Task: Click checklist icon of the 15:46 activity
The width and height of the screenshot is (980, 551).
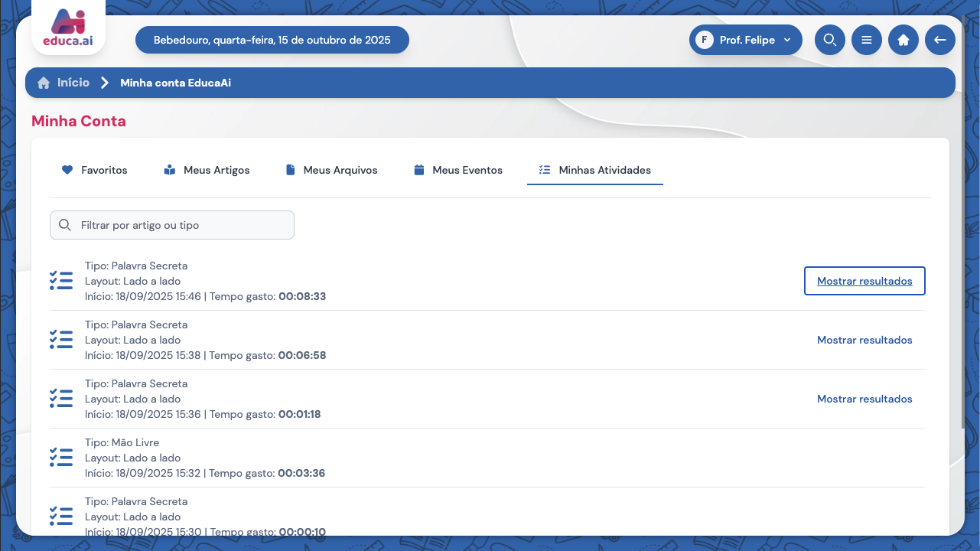Action: pos(61,281)
